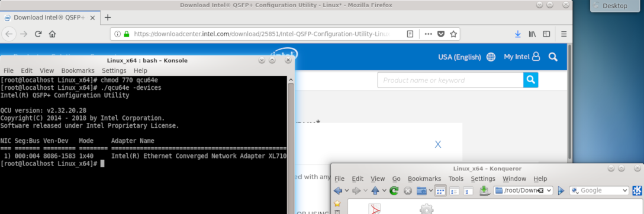The image size is (644, 214).
Task: Go up one folder in Konqueror
Action: tap(375, 190)
